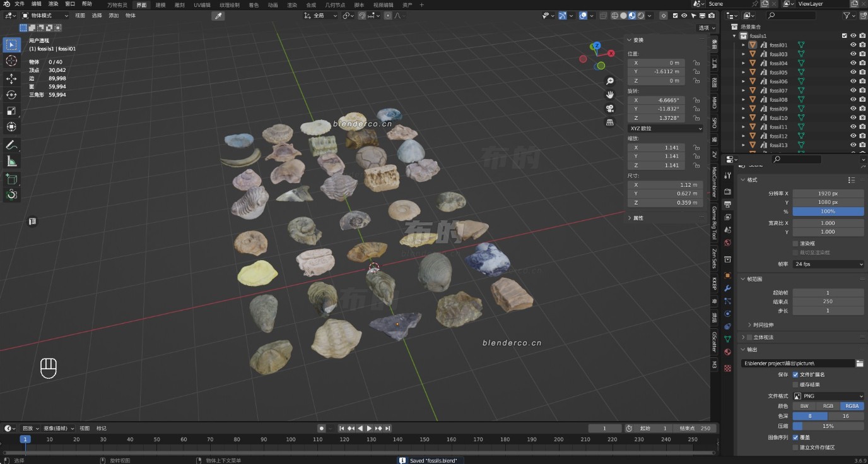Expand the 时间拉伸 subpanel

[761, 325]
